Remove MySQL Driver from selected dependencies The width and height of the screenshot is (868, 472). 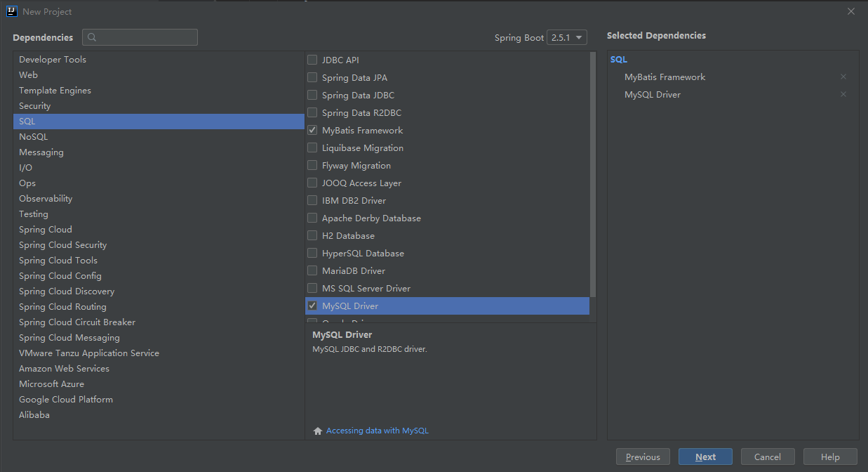(843, 95)
